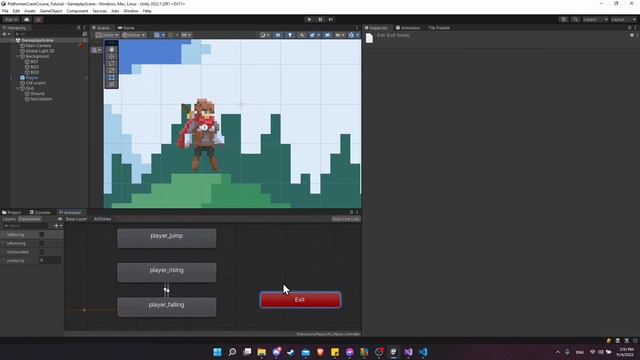Switch to the Tile Palette tab
Viewport: 640px width, 360px height.
[x=439, y=28]
